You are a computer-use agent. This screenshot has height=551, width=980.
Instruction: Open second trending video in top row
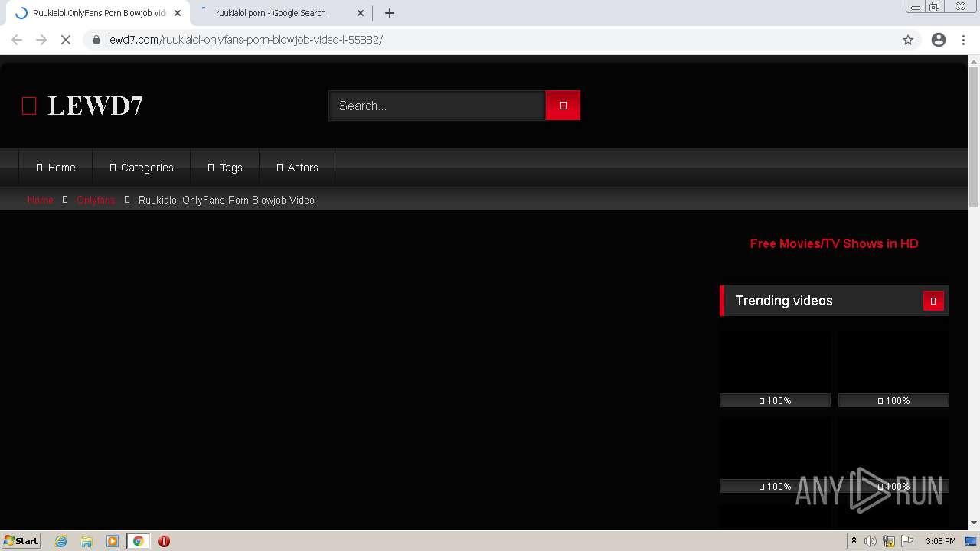(893, 368)
